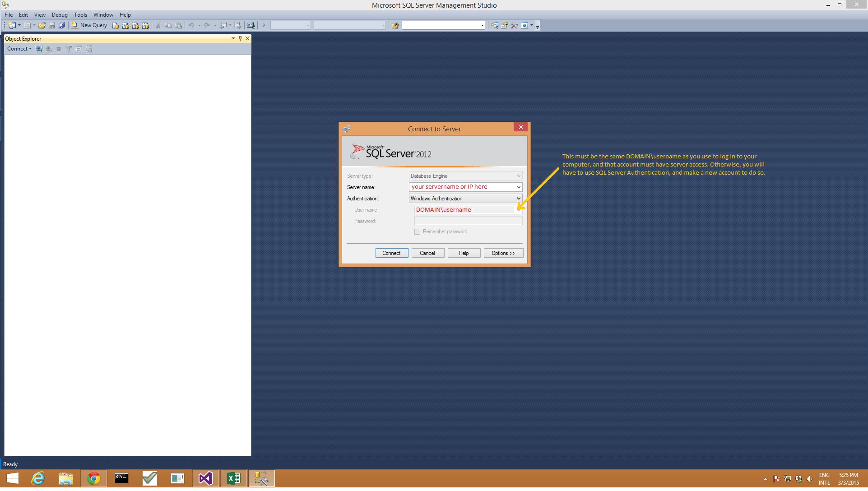Click the Web Browser globe icon
868x491 pixels.
[525, 25]
